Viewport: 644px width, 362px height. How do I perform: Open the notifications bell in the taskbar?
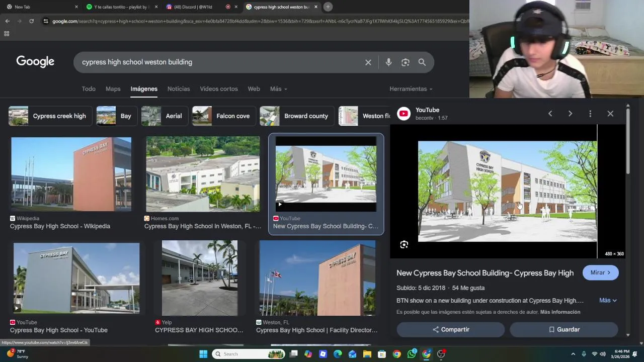pyautogui.click(x=635, y=354)
